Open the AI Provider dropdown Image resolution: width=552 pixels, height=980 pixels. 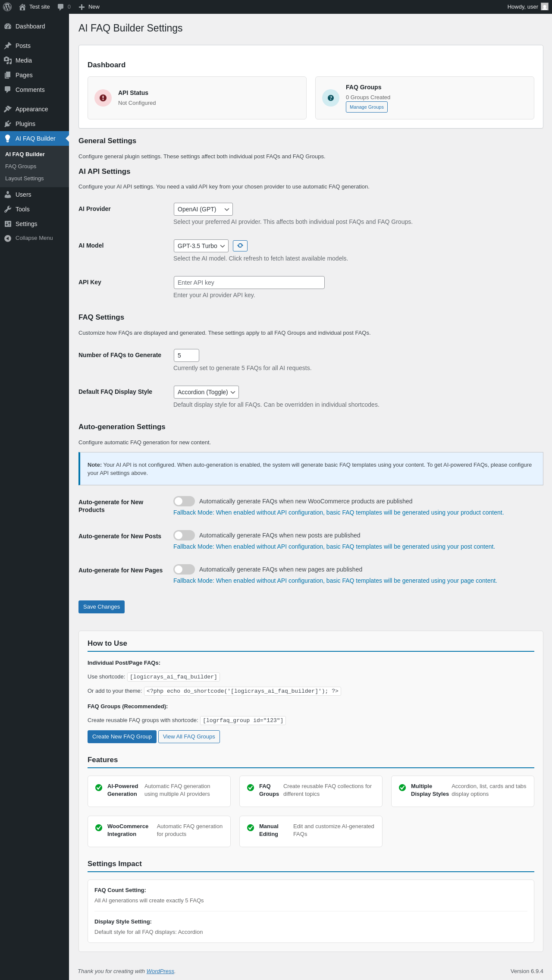coord(203,209)
